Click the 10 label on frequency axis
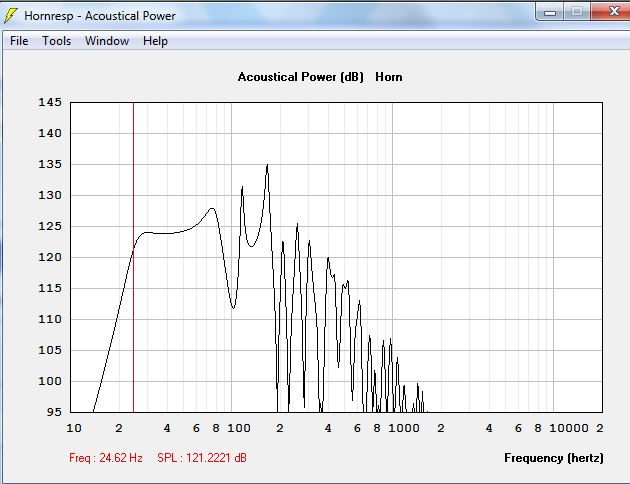 click(x=74, y=428)
